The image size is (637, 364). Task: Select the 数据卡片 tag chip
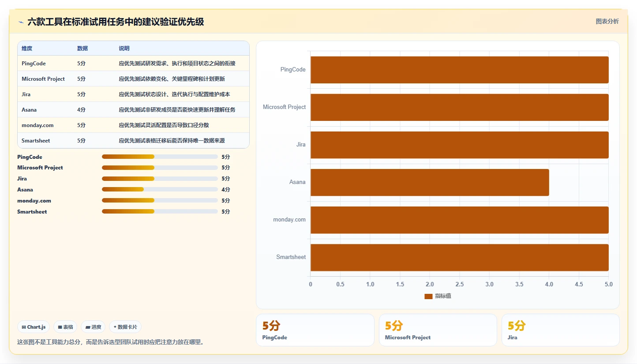125,327
